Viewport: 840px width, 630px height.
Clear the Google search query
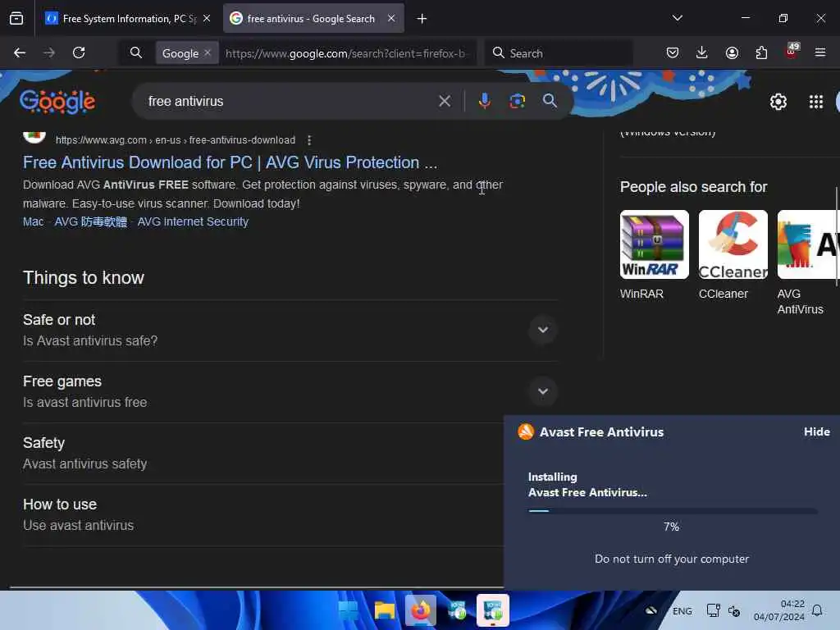pyautogui.click(x=445, y=101)
